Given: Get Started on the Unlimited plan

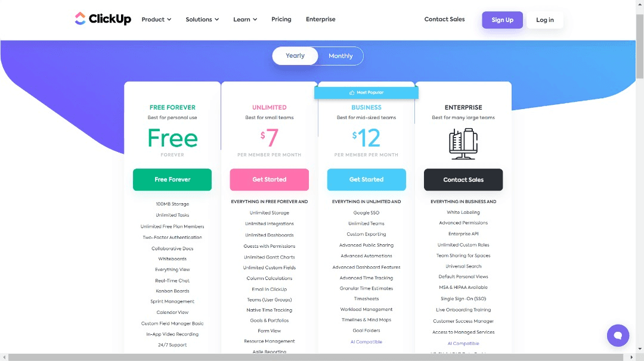Looking at the screenshot, I should (269, 179).
